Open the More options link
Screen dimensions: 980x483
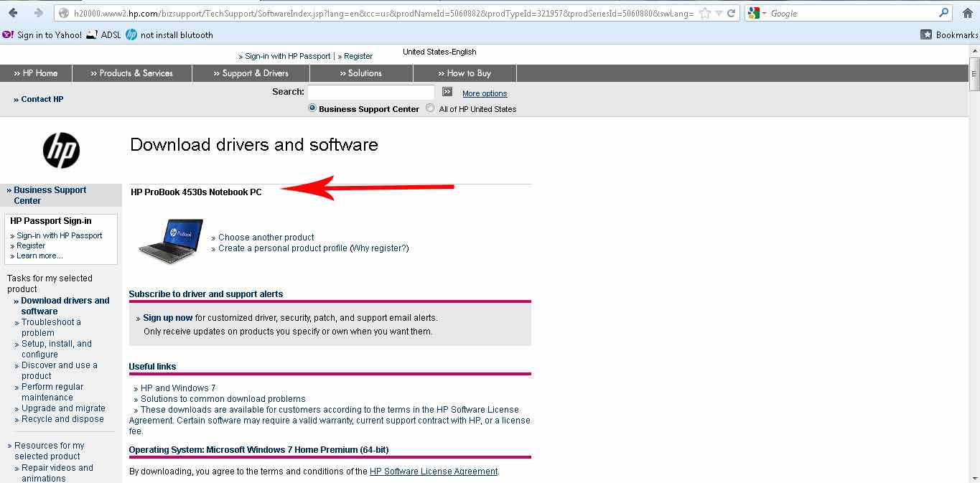coord(485,93)
